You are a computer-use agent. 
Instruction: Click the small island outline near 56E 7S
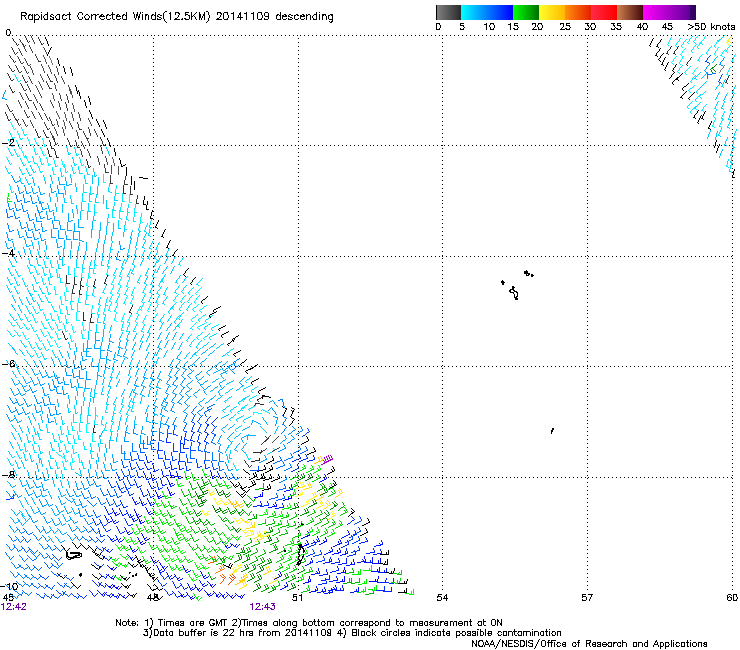point(552,431)
